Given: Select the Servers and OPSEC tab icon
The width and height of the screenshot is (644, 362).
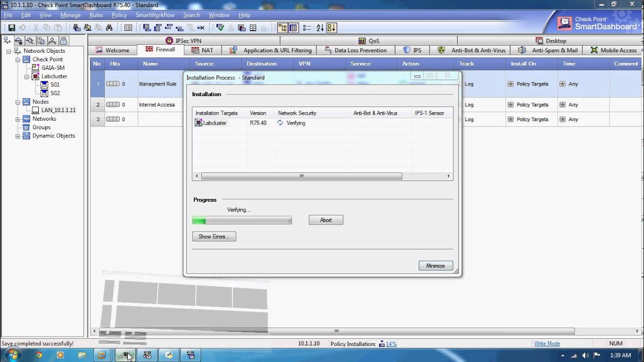Looking at the screenshot, I should point(41,41).
